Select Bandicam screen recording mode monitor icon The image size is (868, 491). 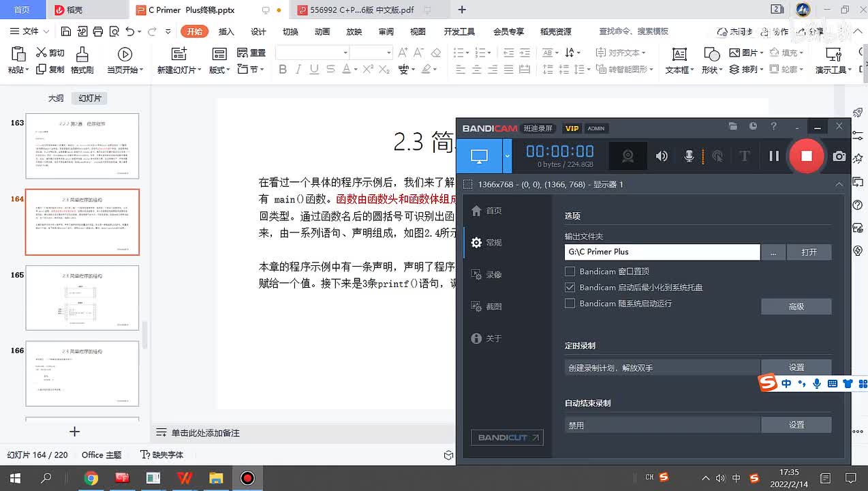pos(480,156)
